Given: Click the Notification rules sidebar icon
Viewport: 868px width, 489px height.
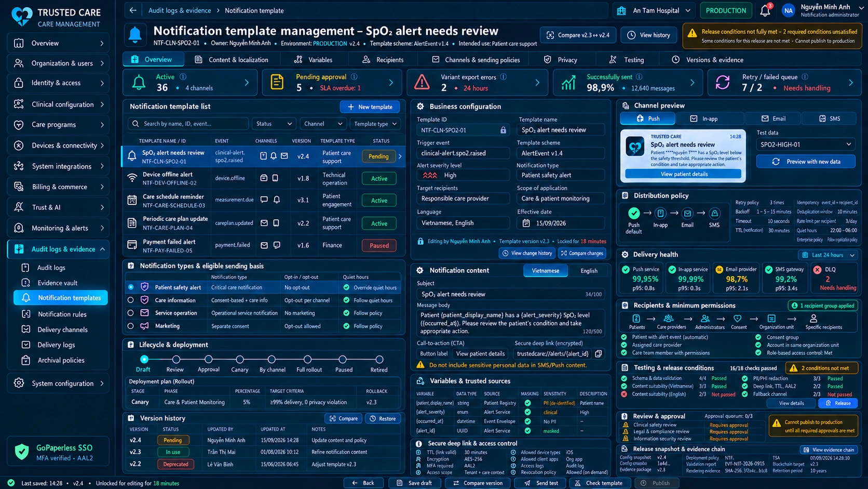Looking at the screenshot, I should [x=25, y=314].
